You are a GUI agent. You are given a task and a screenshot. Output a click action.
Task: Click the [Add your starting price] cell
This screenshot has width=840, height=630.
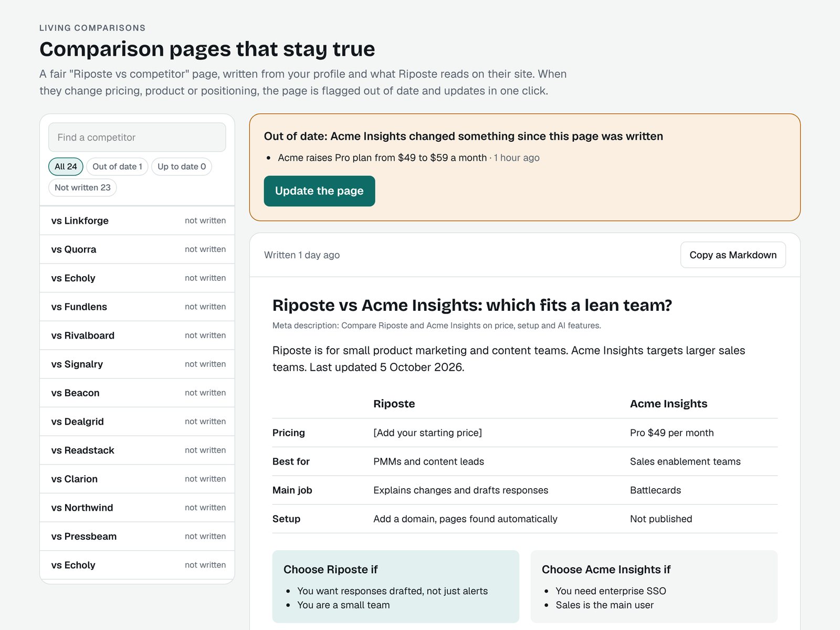pyautogui.click(x=427, y=433)
